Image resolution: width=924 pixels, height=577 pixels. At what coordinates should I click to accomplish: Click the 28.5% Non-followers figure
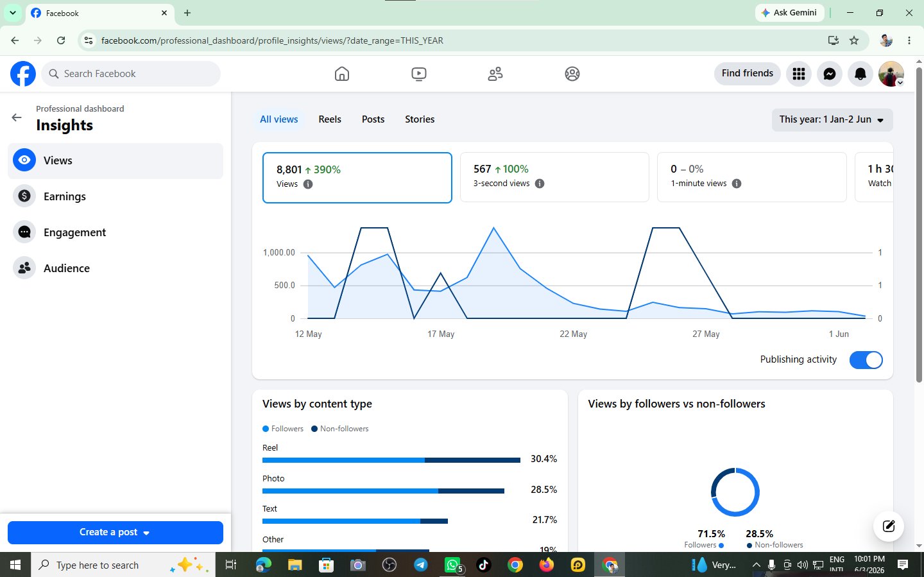point(759,534)
